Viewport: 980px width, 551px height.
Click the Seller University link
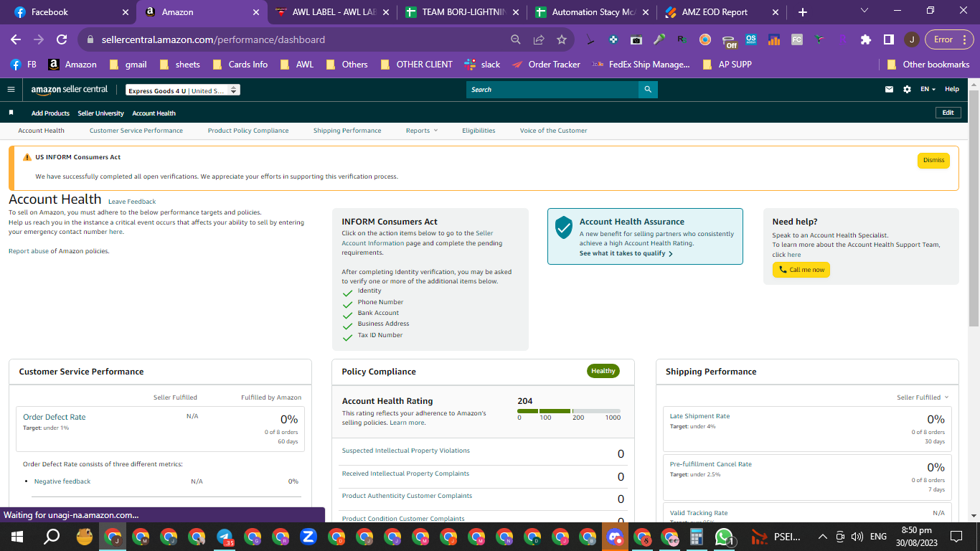click(x=101, y=113)
